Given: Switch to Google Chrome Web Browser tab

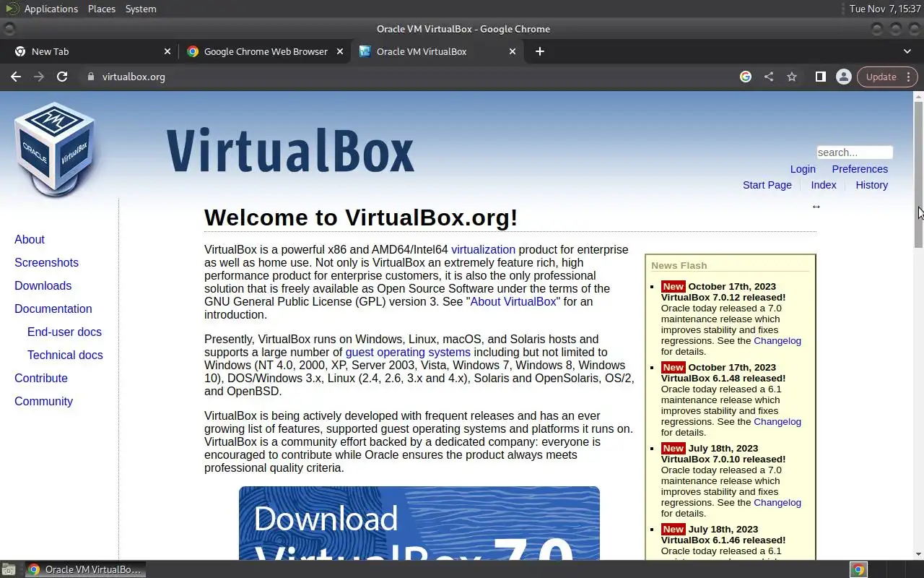Looking at the screenshot, I should (263, 51).
